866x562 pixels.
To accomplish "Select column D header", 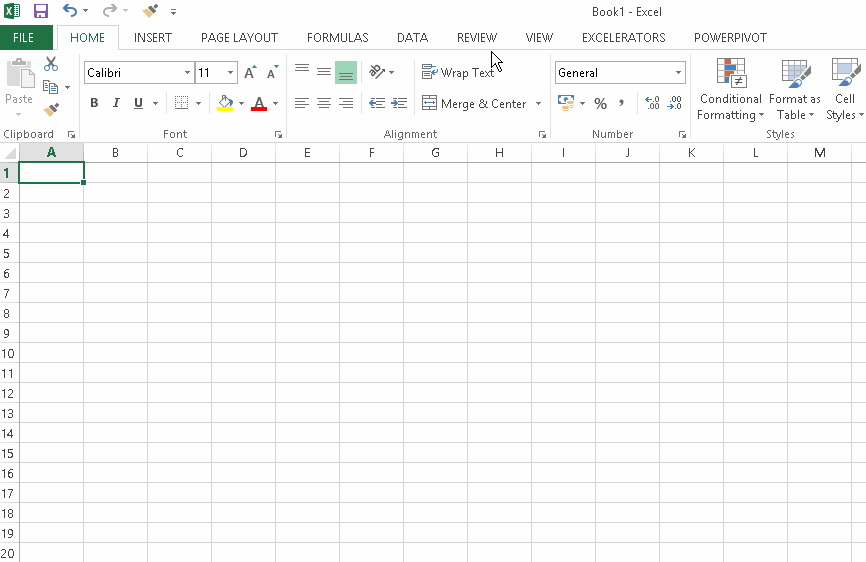I will [x=243, y=153].
